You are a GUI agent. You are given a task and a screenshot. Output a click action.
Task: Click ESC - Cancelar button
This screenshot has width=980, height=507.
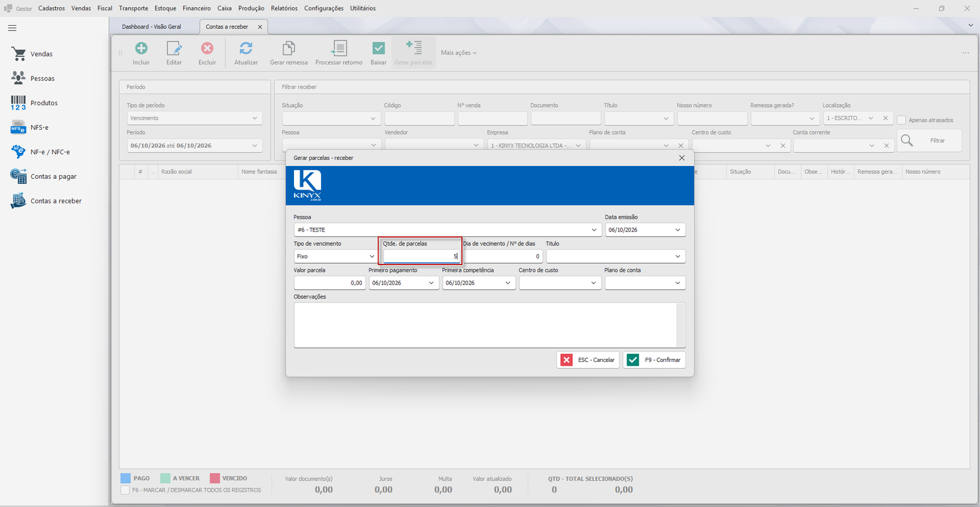point(588,360)
